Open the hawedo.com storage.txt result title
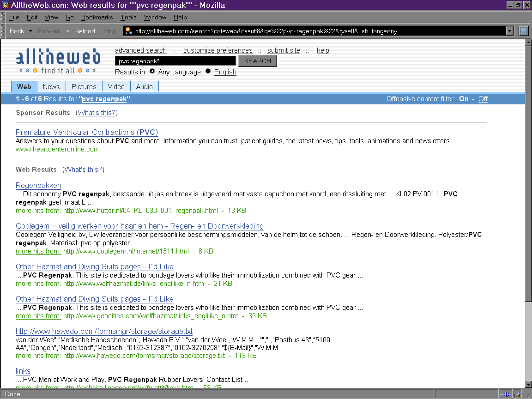The width and height of the screenshot is (532, 399). [x=104, y=331]
